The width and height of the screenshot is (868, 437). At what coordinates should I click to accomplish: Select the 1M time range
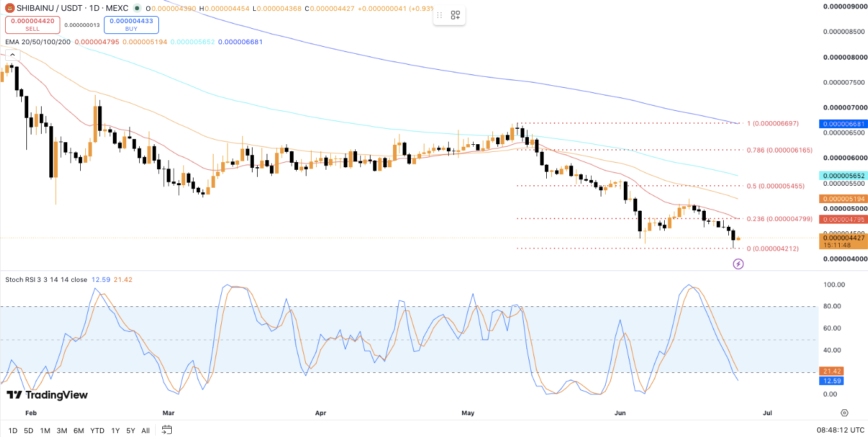(45, 431)
